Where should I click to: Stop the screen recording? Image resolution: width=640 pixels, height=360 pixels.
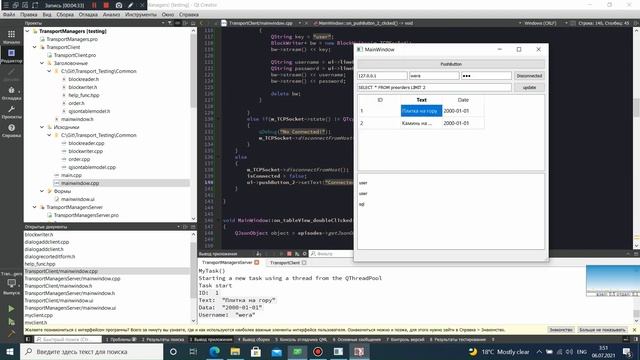[106, 5]
